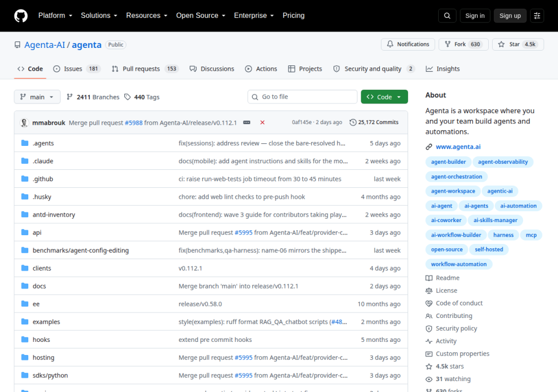Fork the repository with Fork button
The height and width of the screenshot is (392, 558).
(463, 45)
